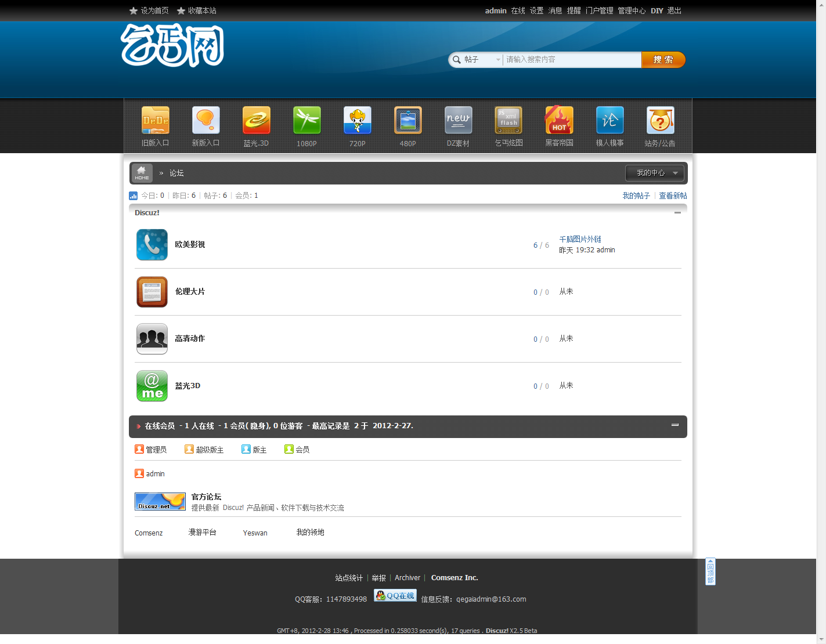Open 管理中心 in the top bar
This screenshot has height=644, width=826.
tap(632, 10)
